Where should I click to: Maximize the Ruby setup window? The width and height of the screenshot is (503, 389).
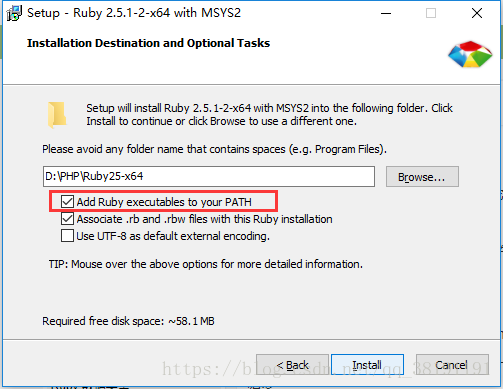431,13
